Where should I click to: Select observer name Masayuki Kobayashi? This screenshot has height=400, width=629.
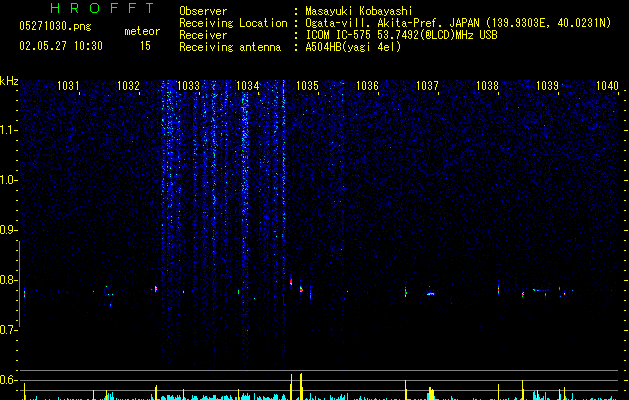pos(359,11)
